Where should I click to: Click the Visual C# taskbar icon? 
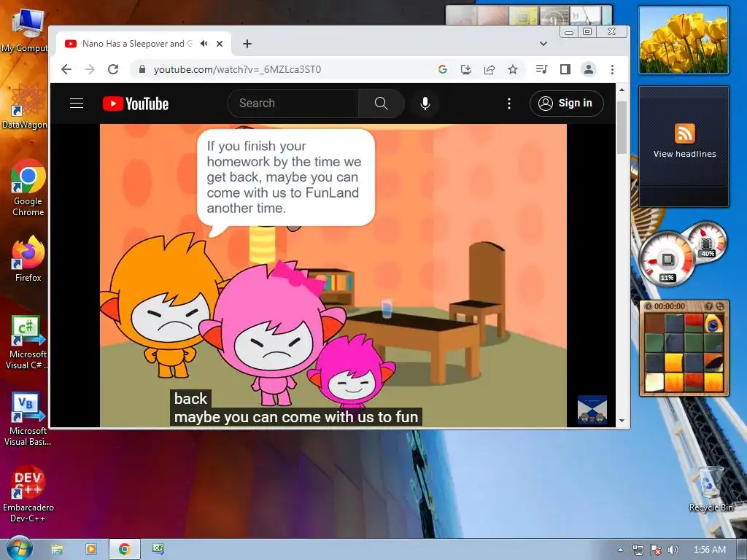(158, 549)
